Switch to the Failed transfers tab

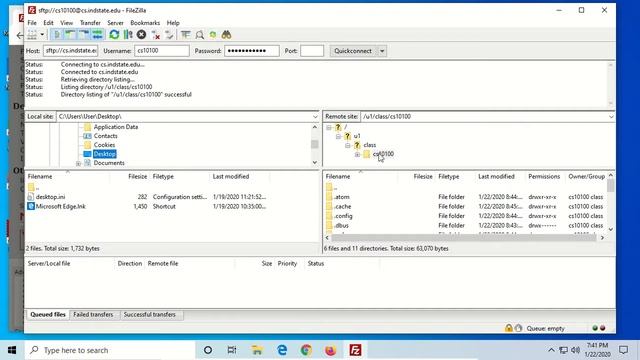[93, 315]
